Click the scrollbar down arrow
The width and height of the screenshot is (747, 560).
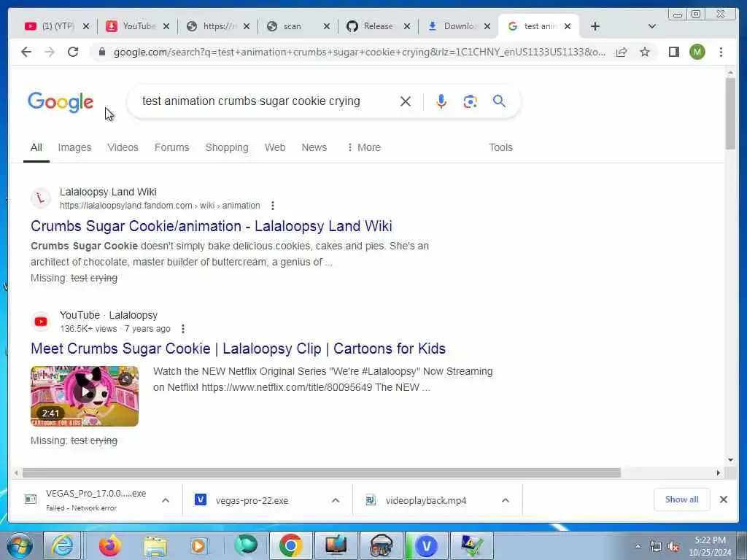tap(730, 460)
